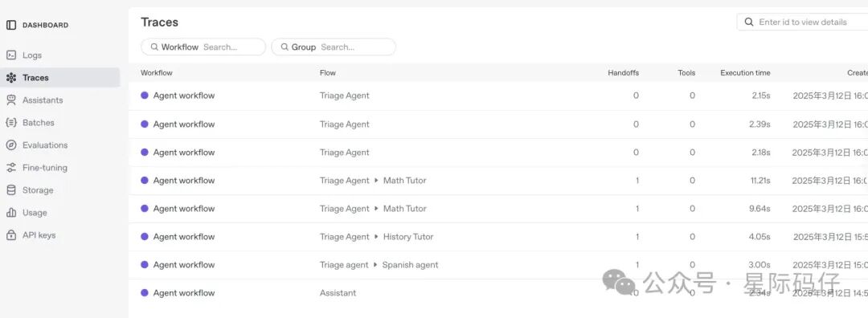Screen dimensions: 868x318
Task: Go to Evaluations page
Action: (45, 145)
